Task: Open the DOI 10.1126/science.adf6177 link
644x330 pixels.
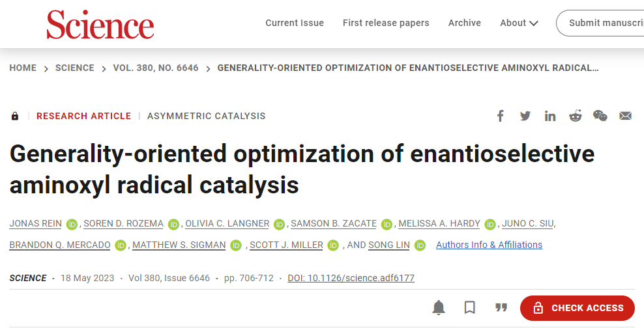Action: [x=351, y=278]
